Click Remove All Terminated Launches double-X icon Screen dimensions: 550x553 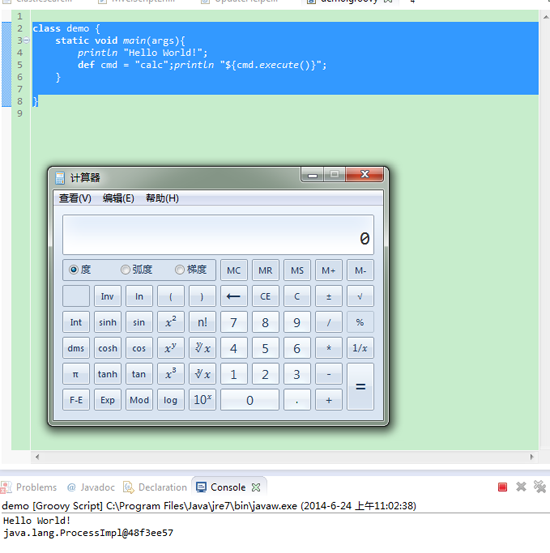click(540, 487)
